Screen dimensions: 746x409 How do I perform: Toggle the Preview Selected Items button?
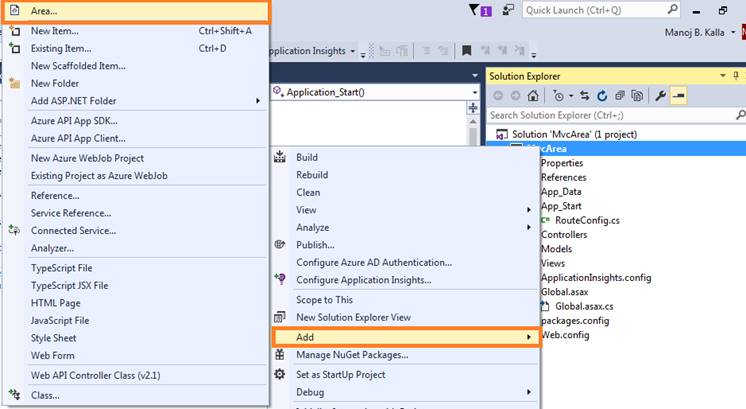click(x=678, y=96)
